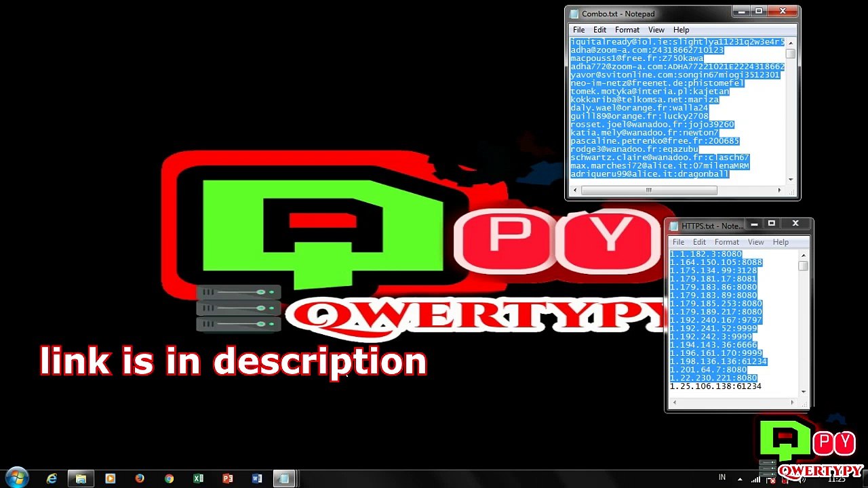Click the vertical scrollbar thumb in Combo.txt
Viewport: 868px width, 488px height.
click(791, 54)
